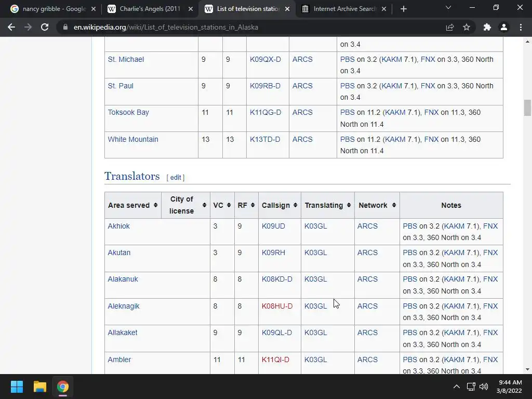Open the red K11QI-D callsign link
This screenshot has height=399, width=532.
click(275, 360)
